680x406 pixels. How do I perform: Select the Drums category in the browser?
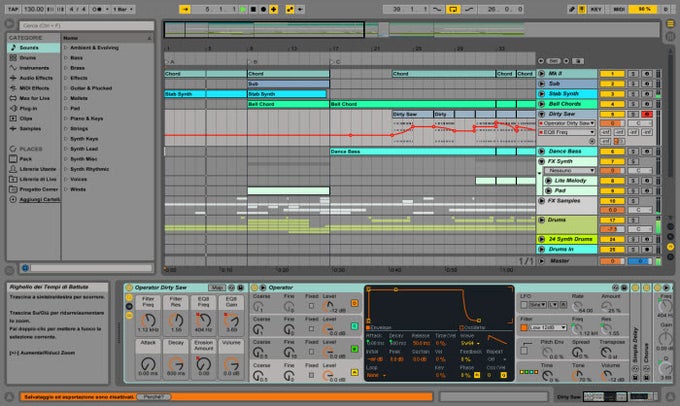pos(33,57)
